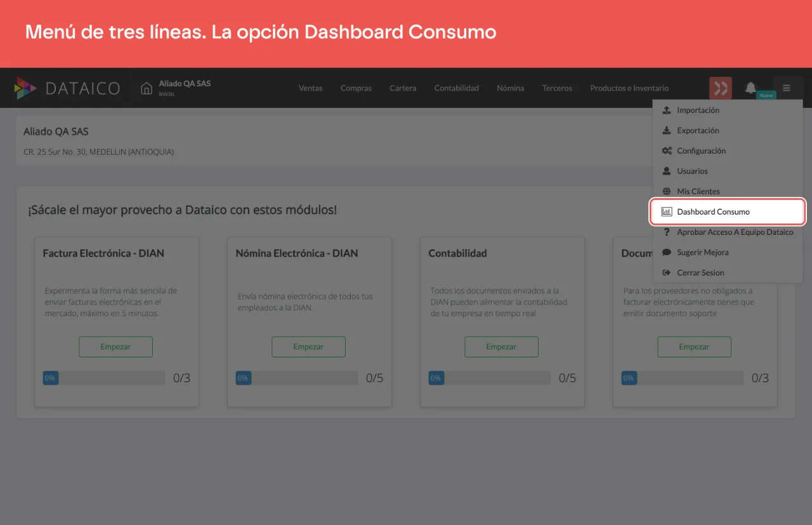Click the Contabilidad card heading

click(457, 253)
